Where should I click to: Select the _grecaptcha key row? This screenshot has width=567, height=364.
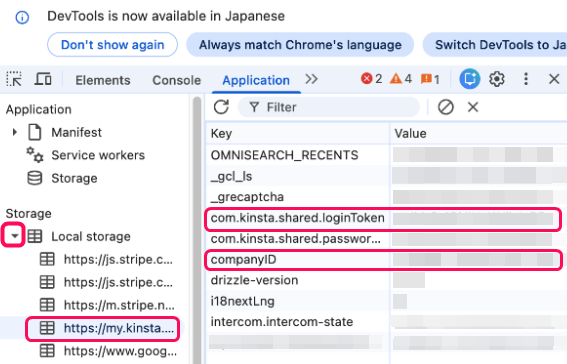click(386, 197)
